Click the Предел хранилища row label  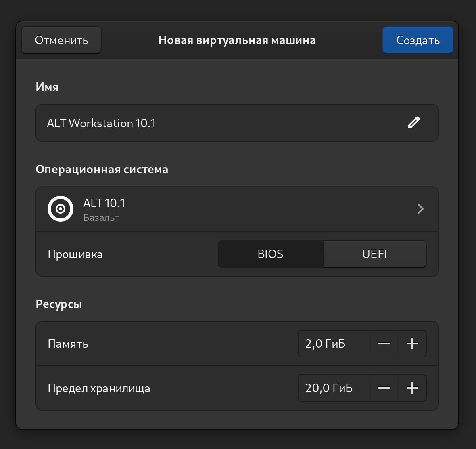click(x=99, y=388)
